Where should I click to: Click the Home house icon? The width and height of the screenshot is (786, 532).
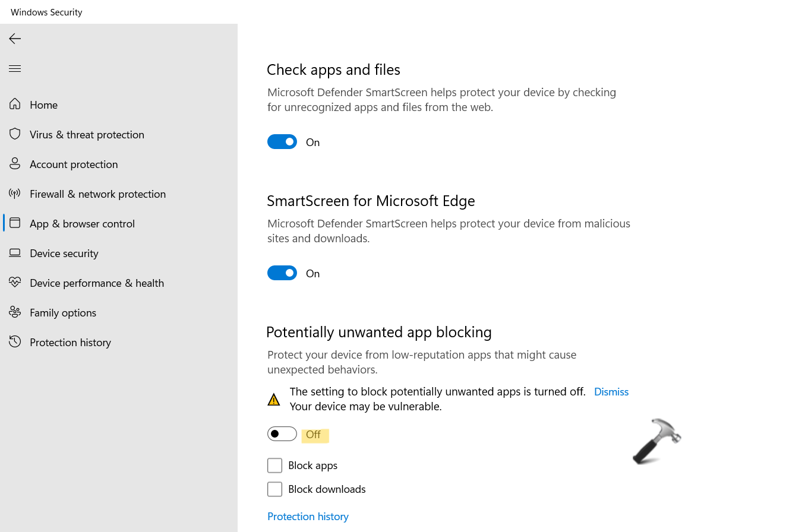[15, 104]
